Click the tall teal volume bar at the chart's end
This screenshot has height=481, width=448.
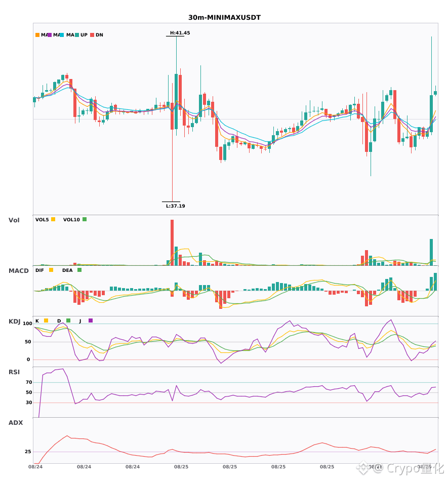click(x=431, y=252)
